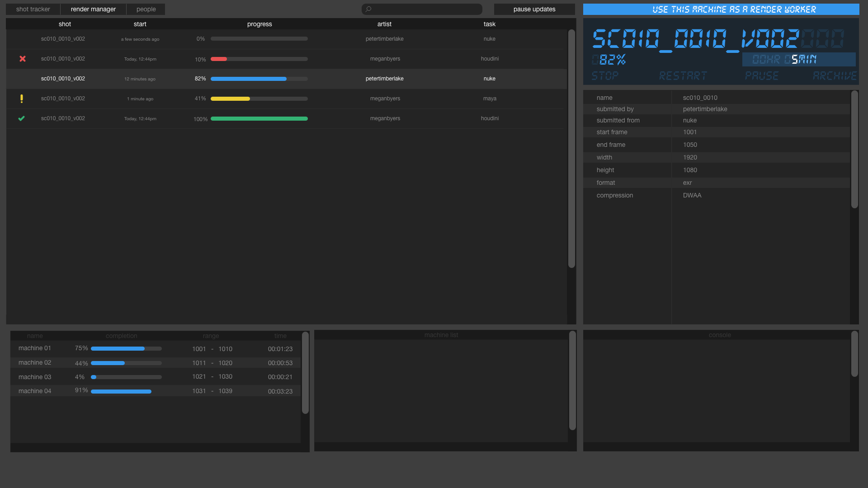The width and height of the screenshot is (868, 488).
Task: Select machine 03 in the worker list
Action: 35,377
